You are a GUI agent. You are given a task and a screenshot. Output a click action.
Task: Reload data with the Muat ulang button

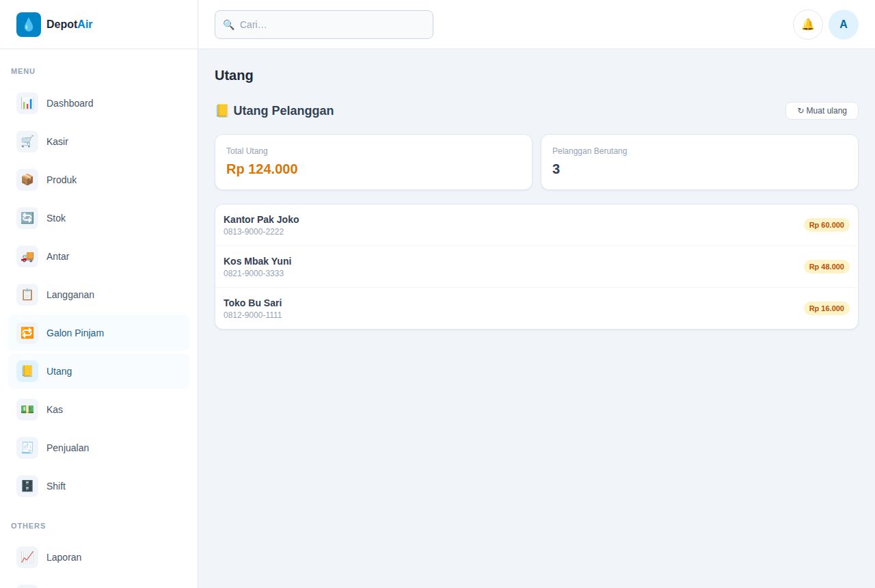[822, 111]
